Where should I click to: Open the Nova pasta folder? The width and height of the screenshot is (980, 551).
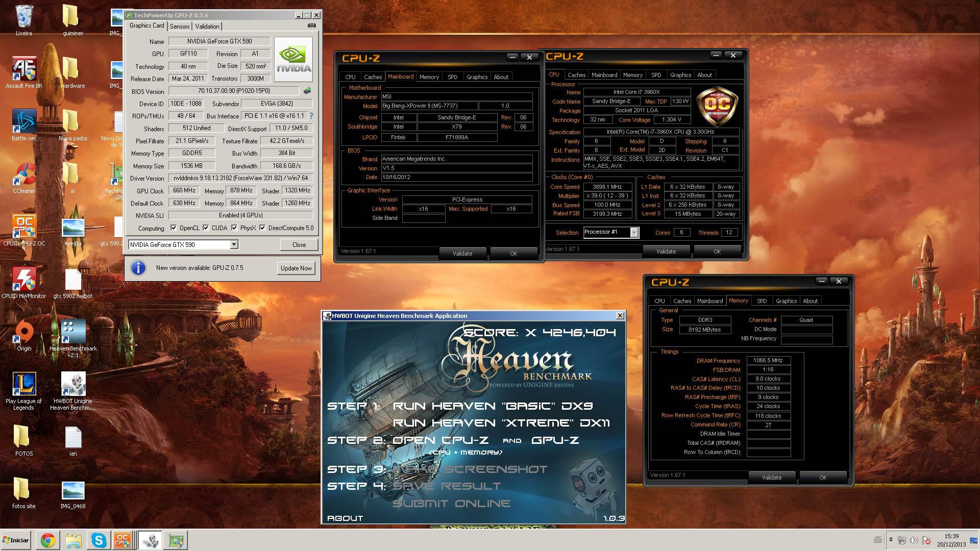click(72, 126)
